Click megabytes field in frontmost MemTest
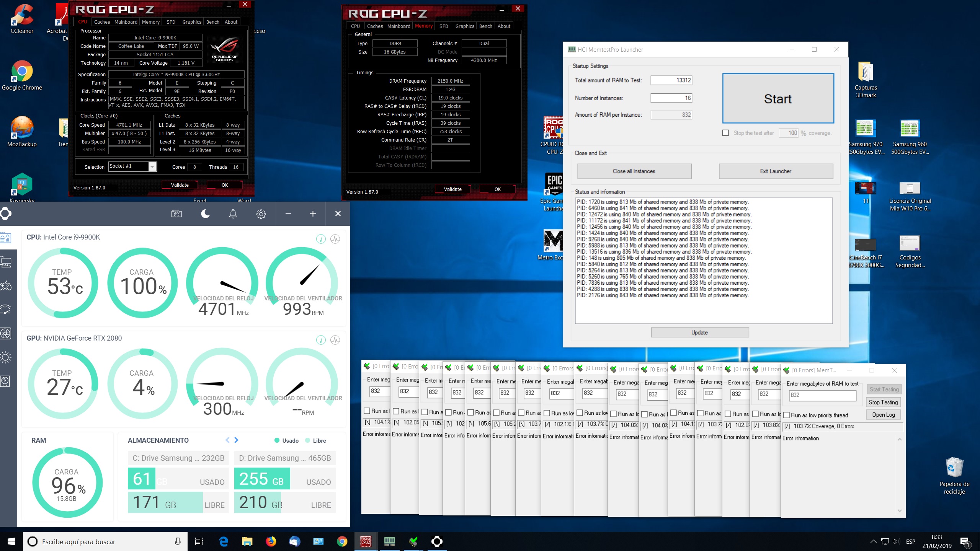This screenshot has width=980, height=551. pyautogui.click(x=822, y=395)
